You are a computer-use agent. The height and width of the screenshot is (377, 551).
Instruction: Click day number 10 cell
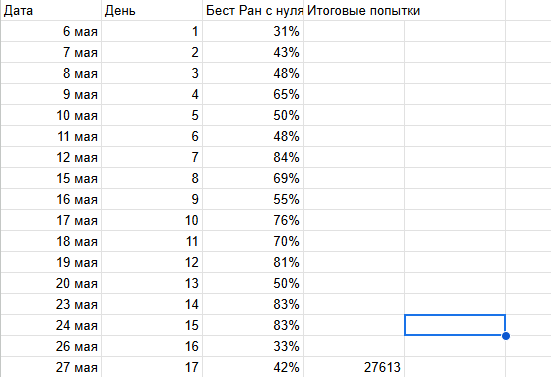[152, 220]
